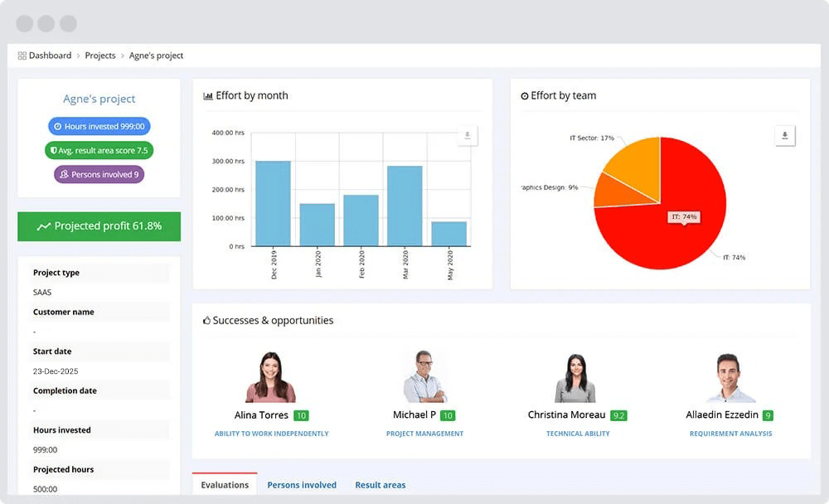Click Alina Torres's profile photo
The image size is (829, 504).
269,374
